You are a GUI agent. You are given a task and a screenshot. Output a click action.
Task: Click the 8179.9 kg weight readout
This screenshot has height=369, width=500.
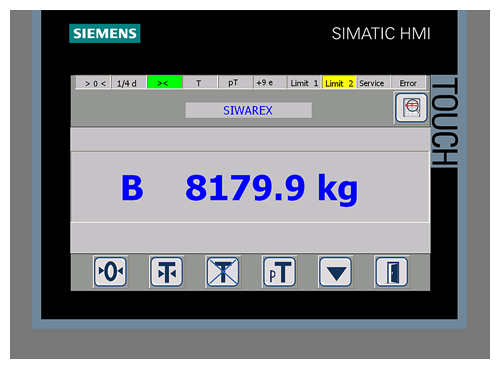coord(272,188)
